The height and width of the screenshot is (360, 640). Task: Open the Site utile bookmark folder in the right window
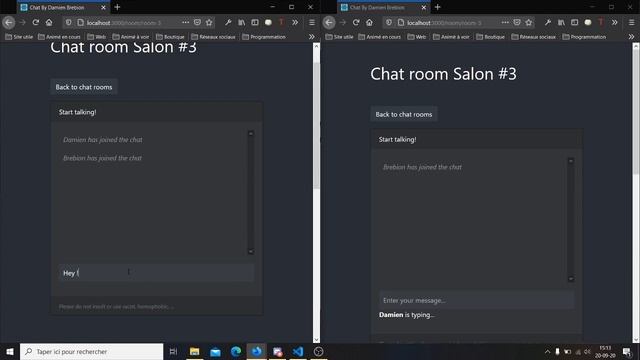tap(339, 37)
